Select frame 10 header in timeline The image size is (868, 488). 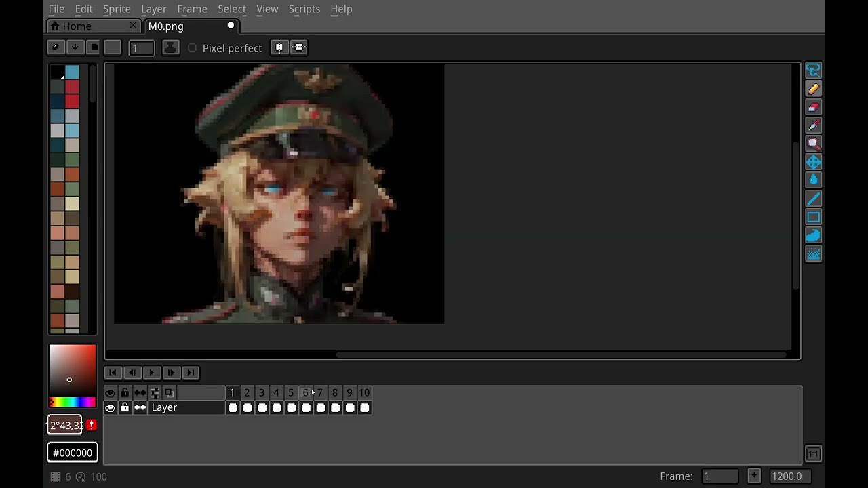click(x=364, y=392)
